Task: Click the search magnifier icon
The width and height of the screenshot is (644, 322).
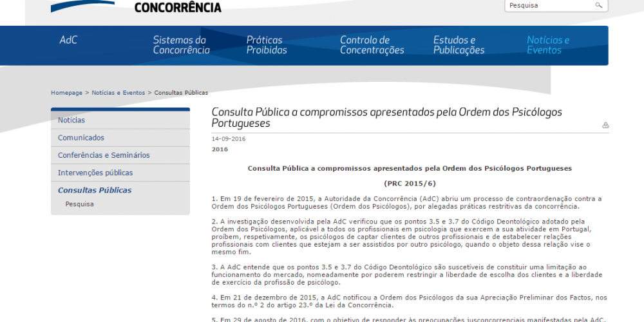Action: [x=598, y=5]
